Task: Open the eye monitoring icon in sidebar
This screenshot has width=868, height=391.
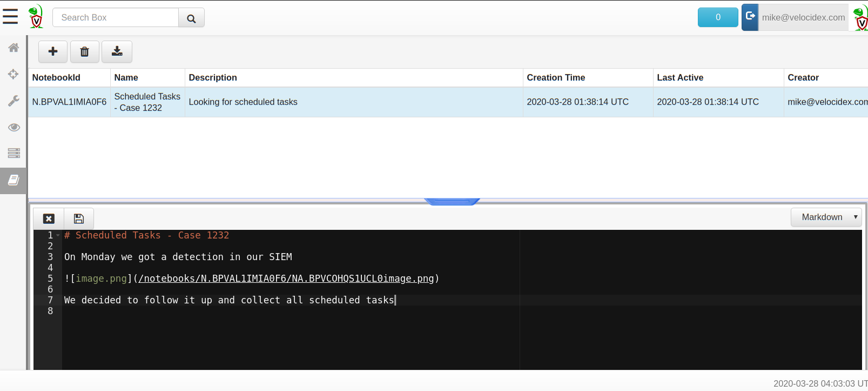Action: tap(14, 127)
